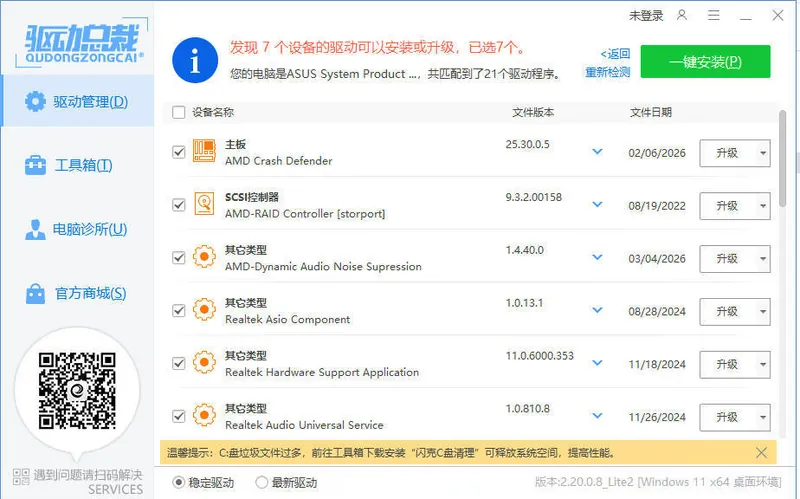Click the gear icon for AMD-Dynamic Audio Noise Supression
This screenshot has width=800, height=499.
coord(204,257)
